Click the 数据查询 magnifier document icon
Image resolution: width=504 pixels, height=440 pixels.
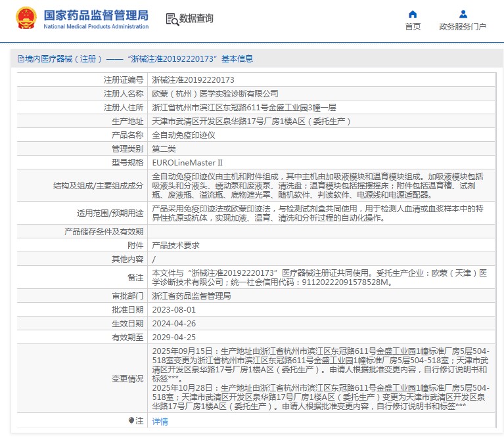pyautogui.click(x=172, y=18)
